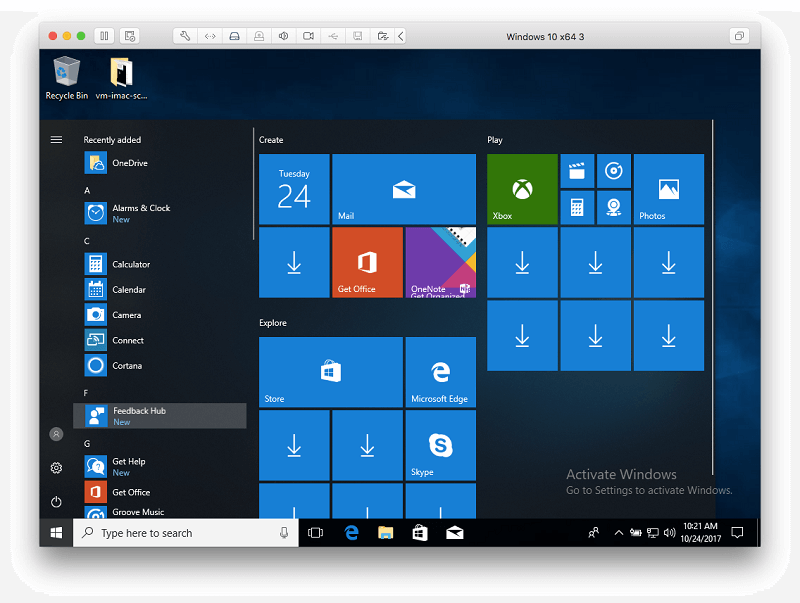Open the Tuesday 24 calendar tile
Screen dimensions: 800x603
click(294, 189)
